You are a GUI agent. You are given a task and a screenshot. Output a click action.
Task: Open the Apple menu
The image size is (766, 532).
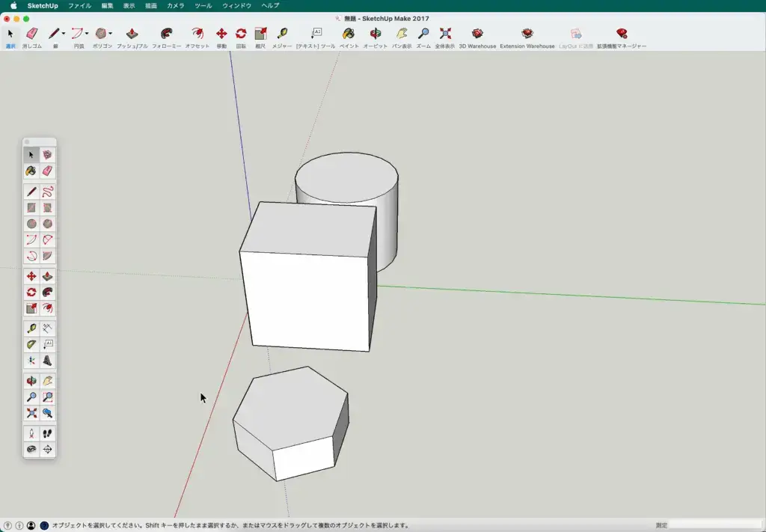[x=13, y=6]
